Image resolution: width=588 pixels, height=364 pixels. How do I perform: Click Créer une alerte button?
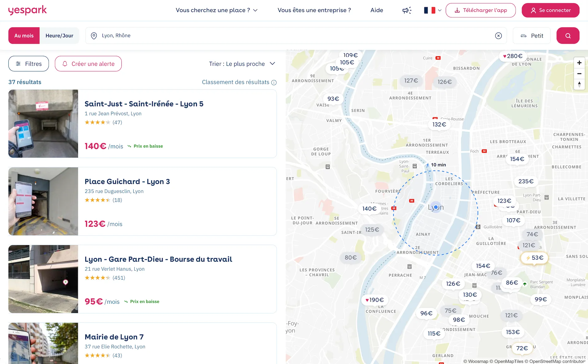coord(88,64)
